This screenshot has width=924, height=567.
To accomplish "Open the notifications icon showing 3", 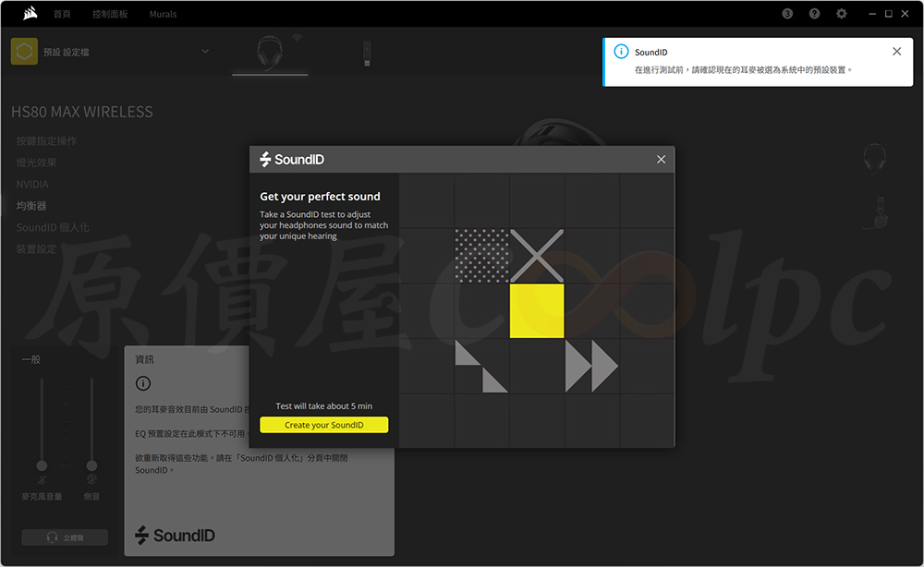I will click(787, 14).
